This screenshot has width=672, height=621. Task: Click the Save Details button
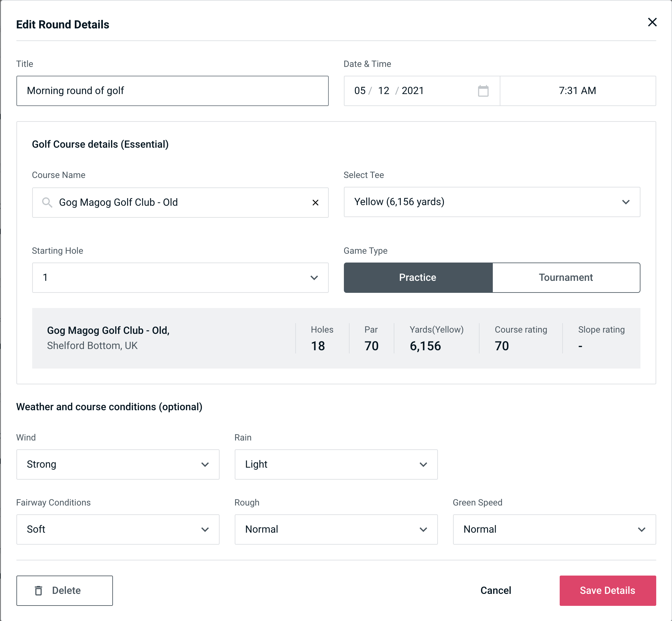tap(607, 591)
